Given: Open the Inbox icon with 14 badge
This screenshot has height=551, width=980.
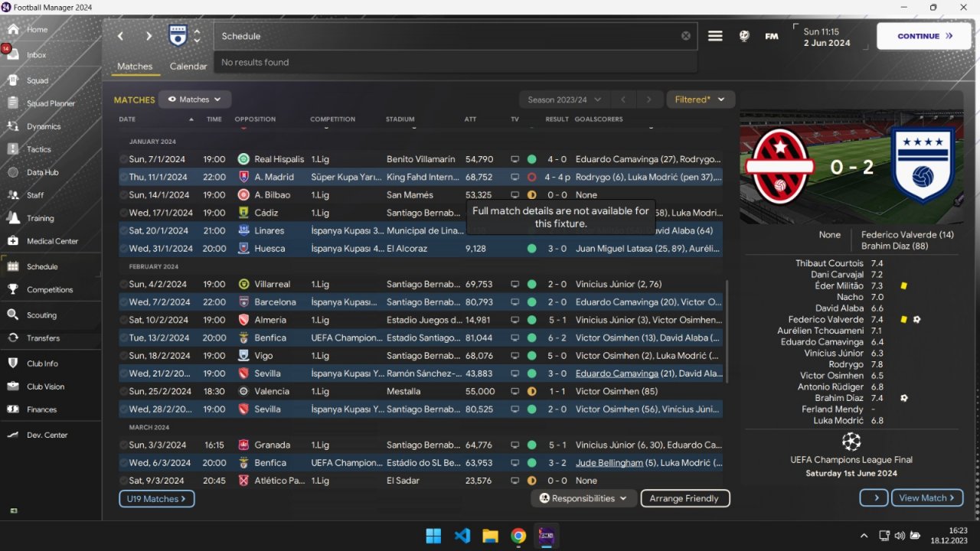Looking at the screenshot, I should [13, 55].
